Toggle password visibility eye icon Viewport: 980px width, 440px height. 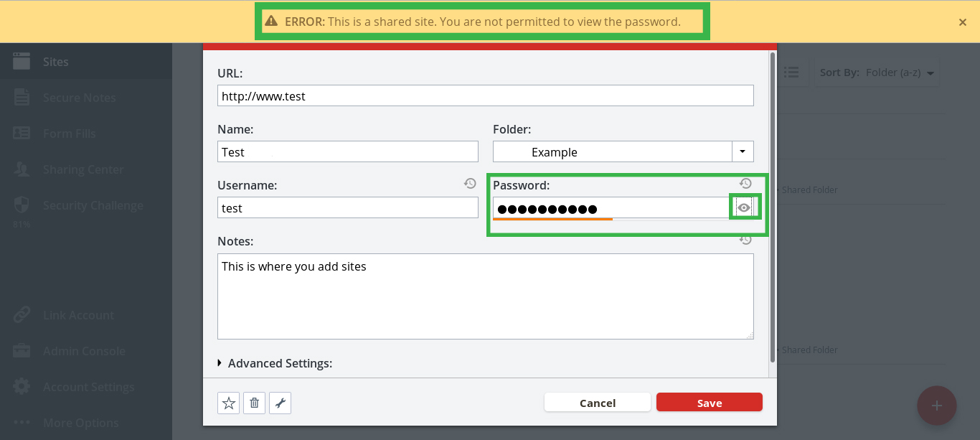point(744,207)
